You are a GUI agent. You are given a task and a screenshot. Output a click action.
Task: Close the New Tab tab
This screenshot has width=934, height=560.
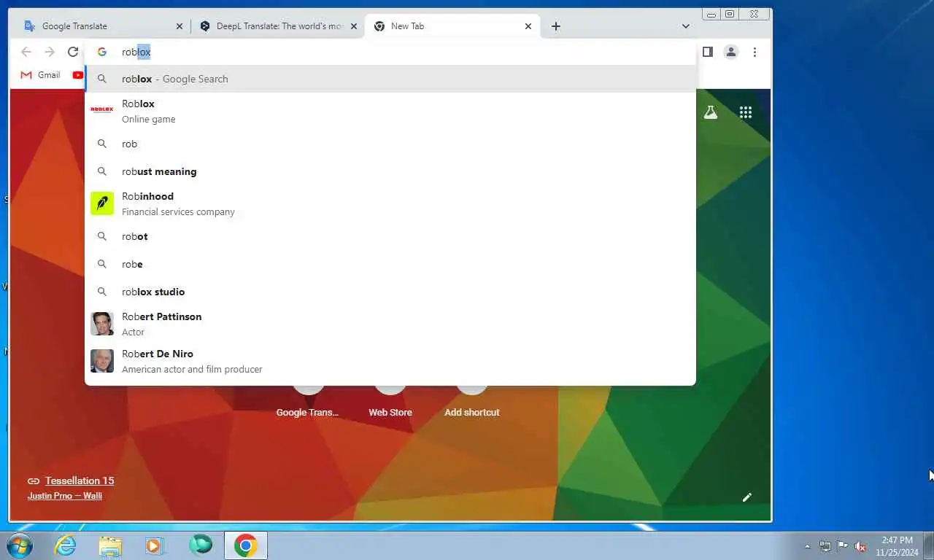click(x=528, y=26)
